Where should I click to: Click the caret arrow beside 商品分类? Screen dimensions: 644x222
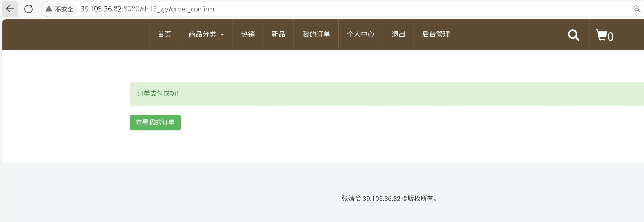[222, 35]
